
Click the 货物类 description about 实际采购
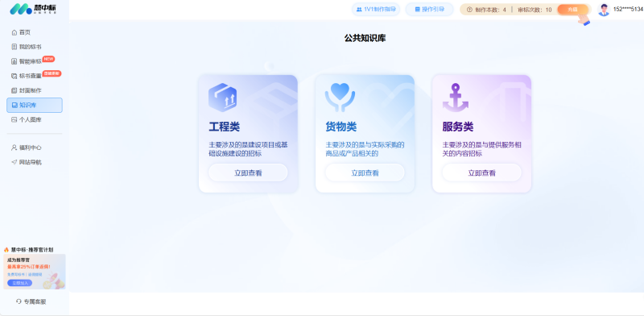coord(365,149)
